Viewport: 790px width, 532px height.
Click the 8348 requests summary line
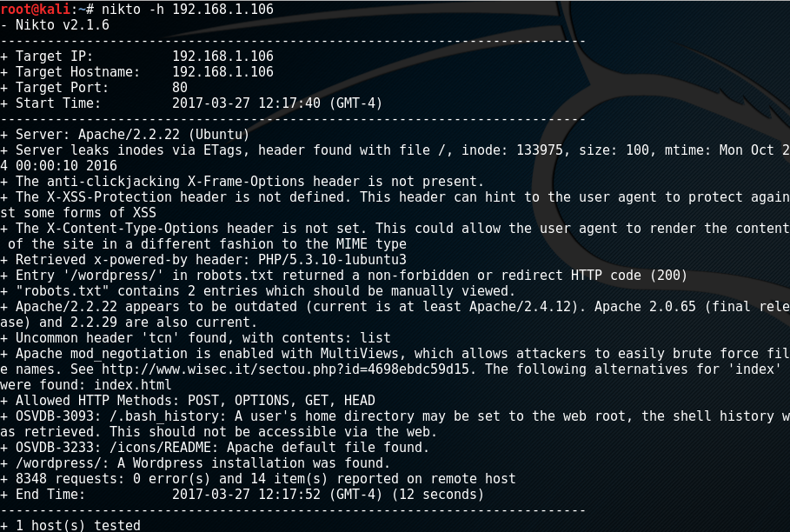(258, 479)
